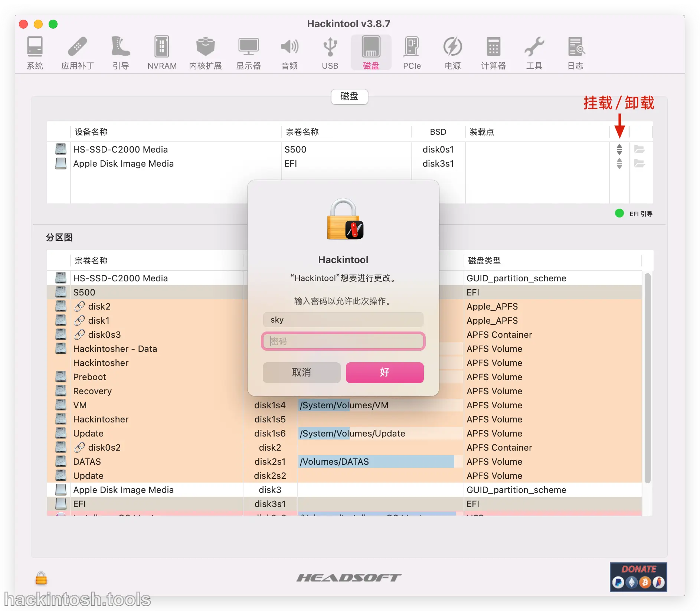
Task: Sort by 磁盘类型 column header
Action: pyautogui.click(x=552, y=261)
